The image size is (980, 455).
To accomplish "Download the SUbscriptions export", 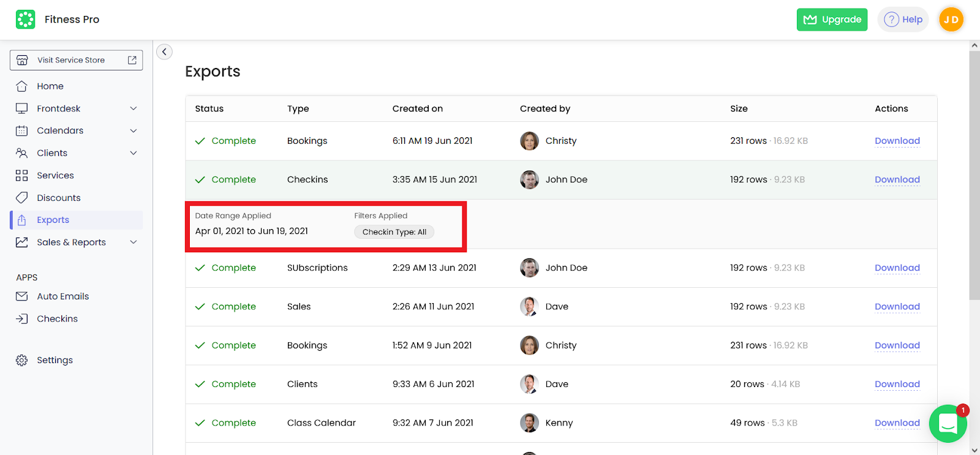I will pyautogui.click(x=897, y=268).
